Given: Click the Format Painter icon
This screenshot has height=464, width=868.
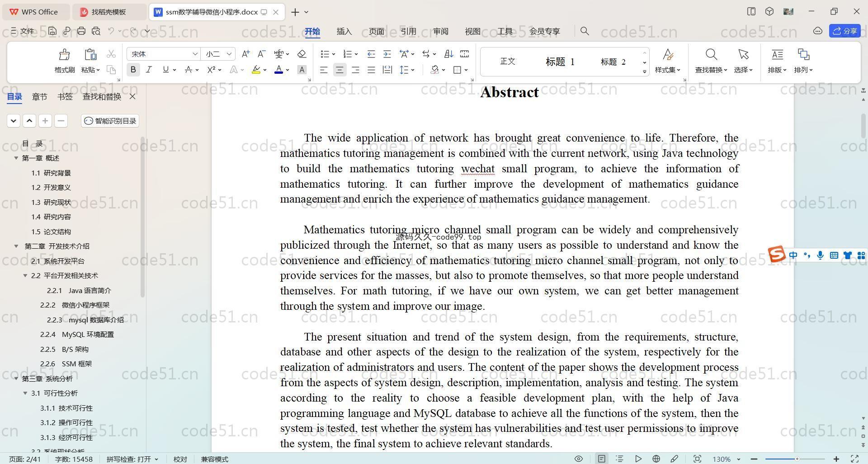Looking at the screenshot, I should point(64,55).
